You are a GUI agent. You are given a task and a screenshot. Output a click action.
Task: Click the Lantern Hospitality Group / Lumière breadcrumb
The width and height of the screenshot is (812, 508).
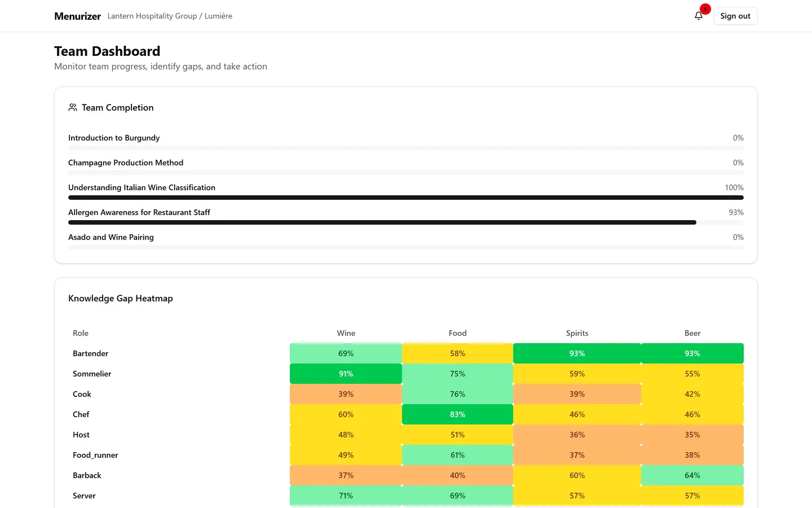click(x=170, y=16)
